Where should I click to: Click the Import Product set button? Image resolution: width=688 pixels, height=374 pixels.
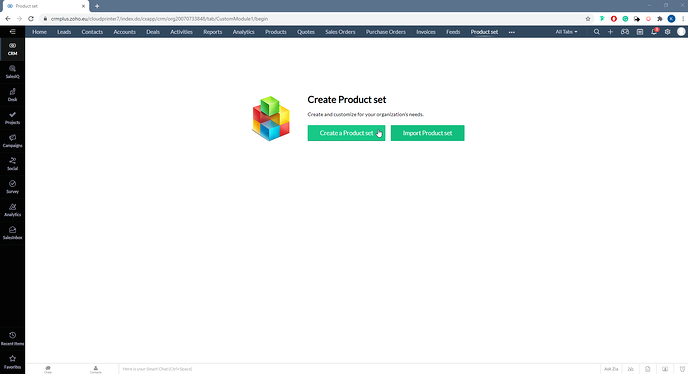coord(427,133)
